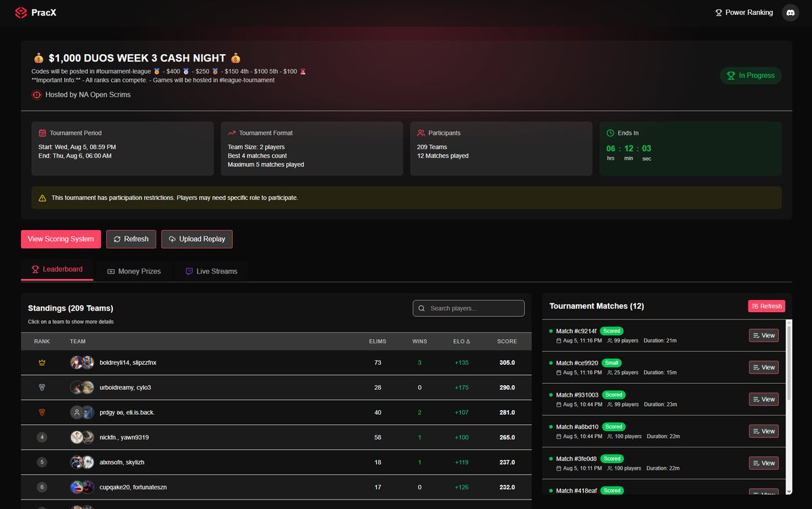812x509 pixels.
Task: Click the search magnifier icon
Action: coord(422,309)
